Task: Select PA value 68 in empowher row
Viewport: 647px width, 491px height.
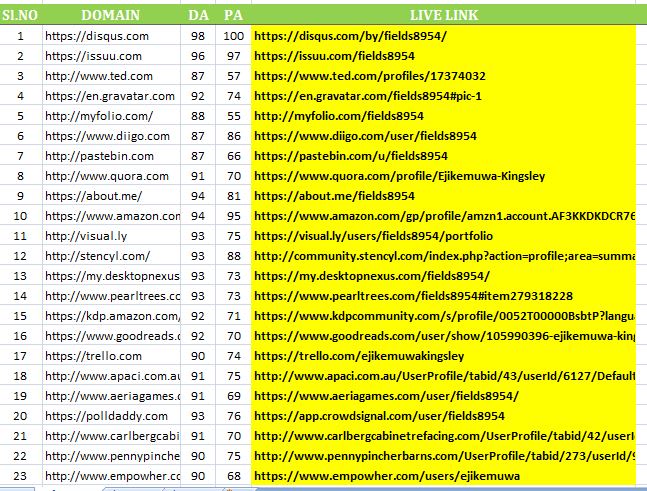Action: tap(234, 476)
